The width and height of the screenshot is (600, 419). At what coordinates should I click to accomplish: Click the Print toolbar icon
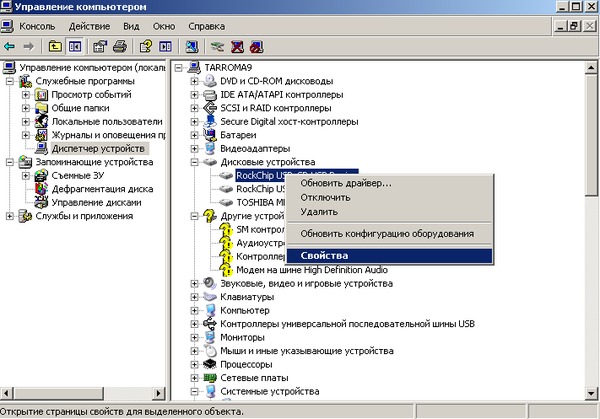coord(119,46)
